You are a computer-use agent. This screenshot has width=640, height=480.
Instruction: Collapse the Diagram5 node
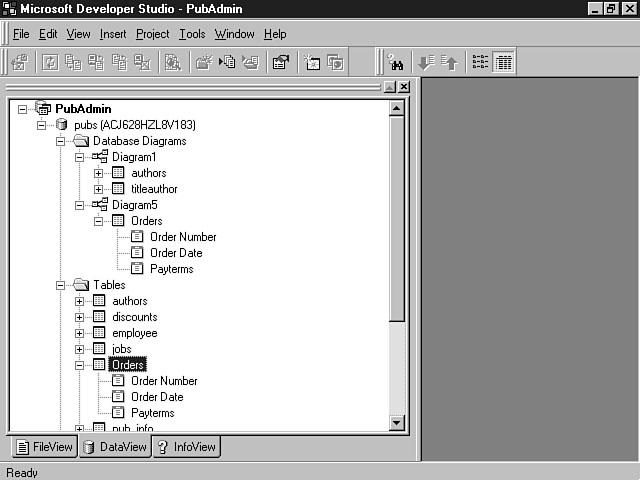tap(80, 205)
